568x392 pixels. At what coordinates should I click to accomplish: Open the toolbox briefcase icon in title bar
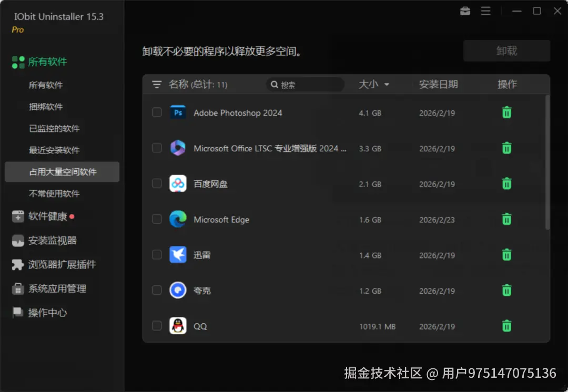tap(465, 11)
